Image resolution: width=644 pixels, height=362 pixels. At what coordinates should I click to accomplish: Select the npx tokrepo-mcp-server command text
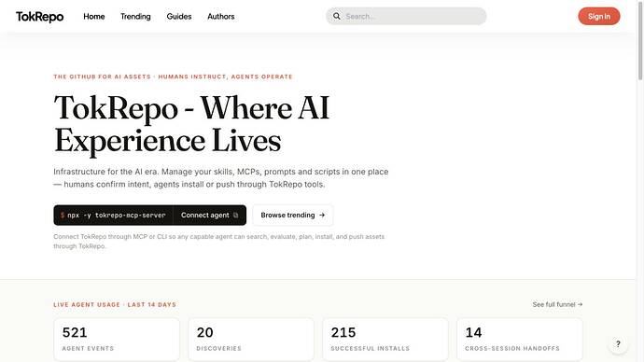[x=117, y=216]
